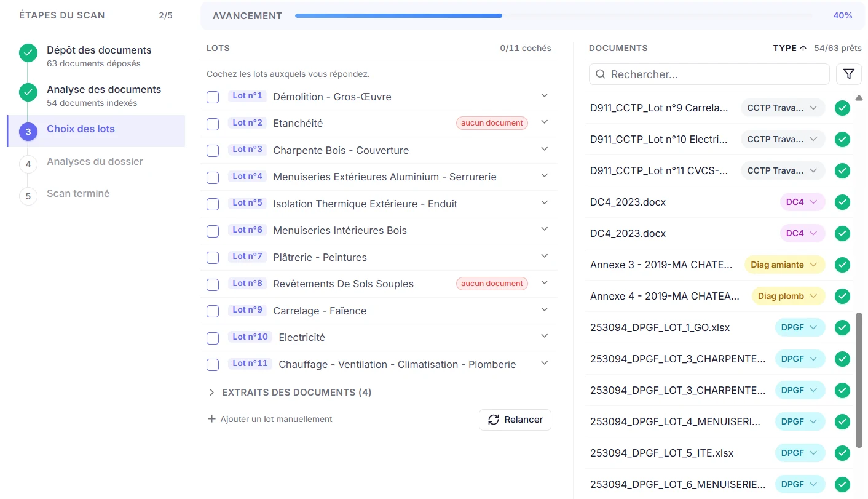Open Diag plomb type dropdown

(788, 296)
